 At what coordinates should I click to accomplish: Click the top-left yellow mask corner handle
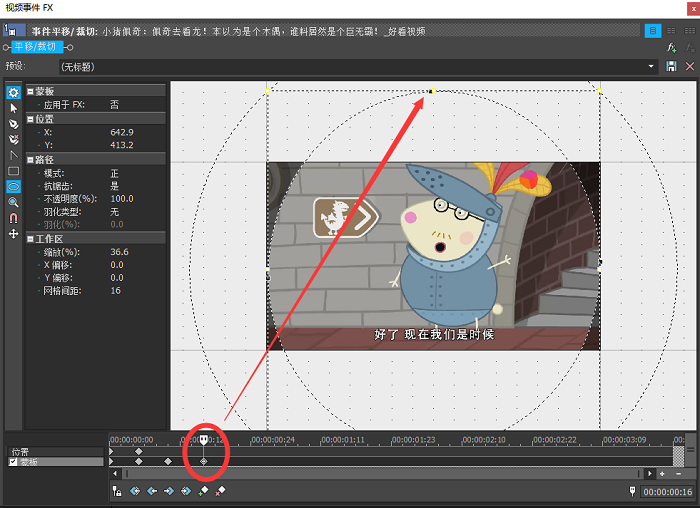267,91
